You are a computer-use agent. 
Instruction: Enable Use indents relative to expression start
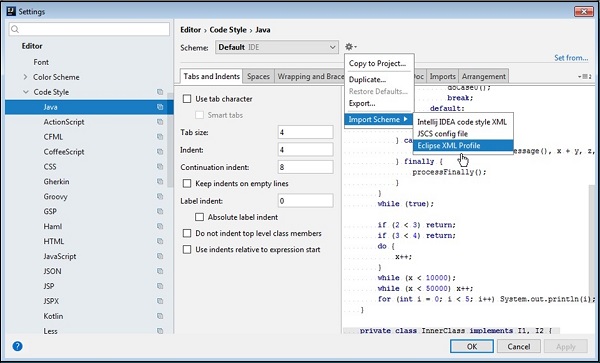click(x=187, y=250)
